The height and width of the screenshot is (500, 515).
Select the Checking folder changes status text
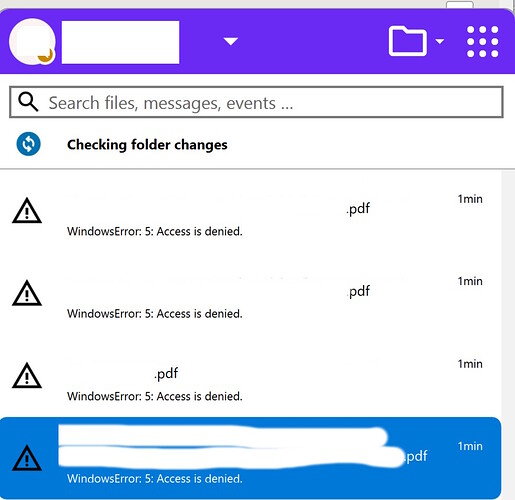click(x=147, y=145)
